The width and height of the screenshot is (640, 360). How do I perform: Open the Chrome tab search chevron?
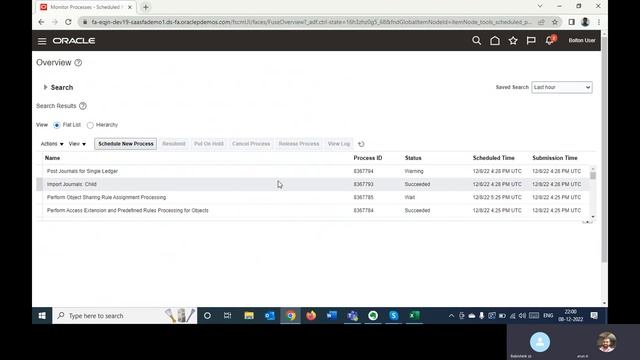click(x=540, y=6)
